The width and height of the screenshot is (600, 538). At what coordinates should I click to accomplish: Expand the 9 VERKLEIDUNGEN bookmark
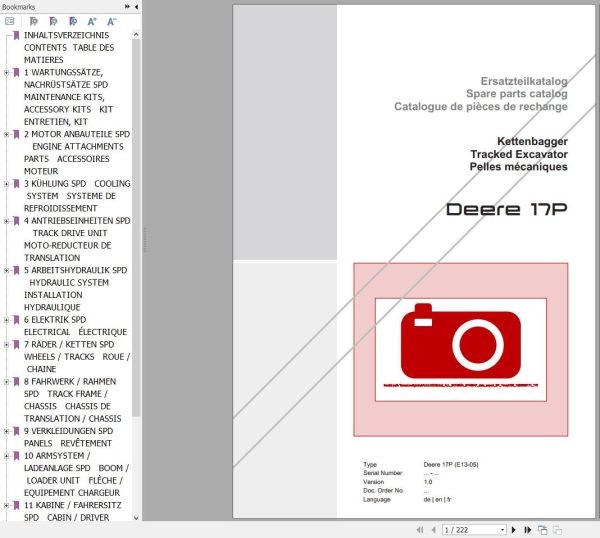tap(6, 431)
